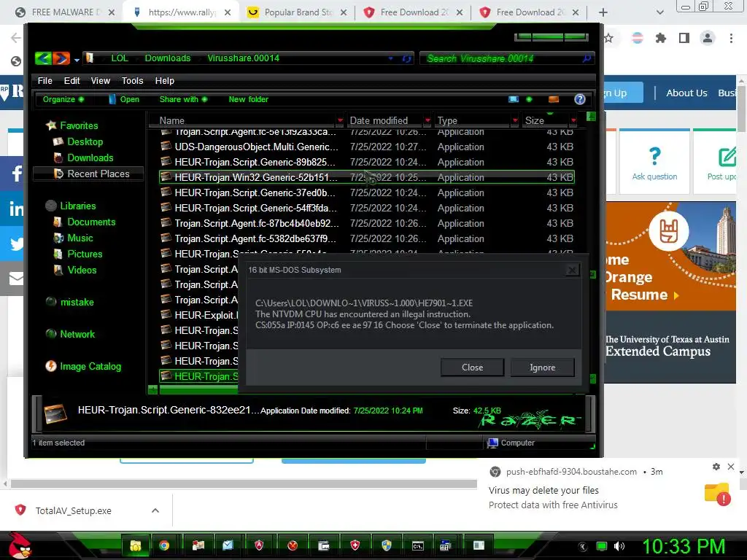
Task: Toggle Chrome side panel icon
Action: pyautogui.click(x=684, y=38)
